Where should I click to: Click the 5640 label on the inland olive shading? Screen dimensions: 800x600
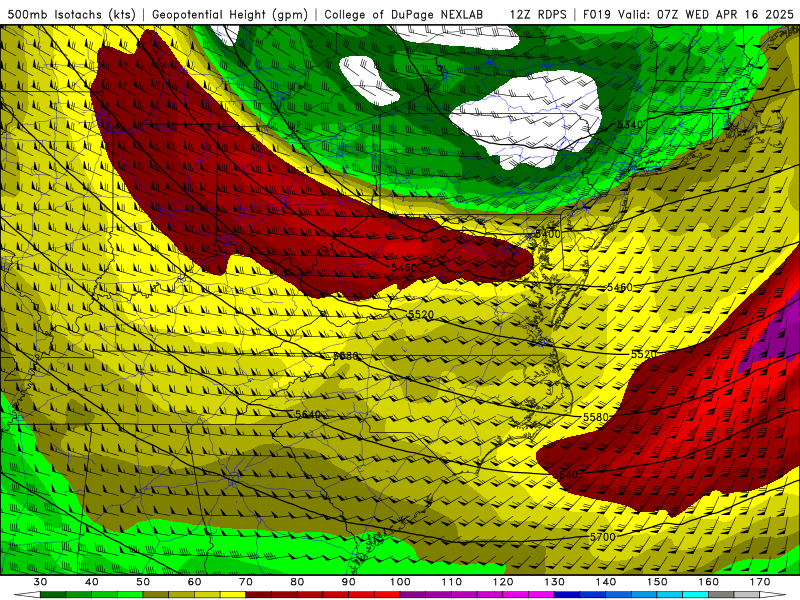308,414
